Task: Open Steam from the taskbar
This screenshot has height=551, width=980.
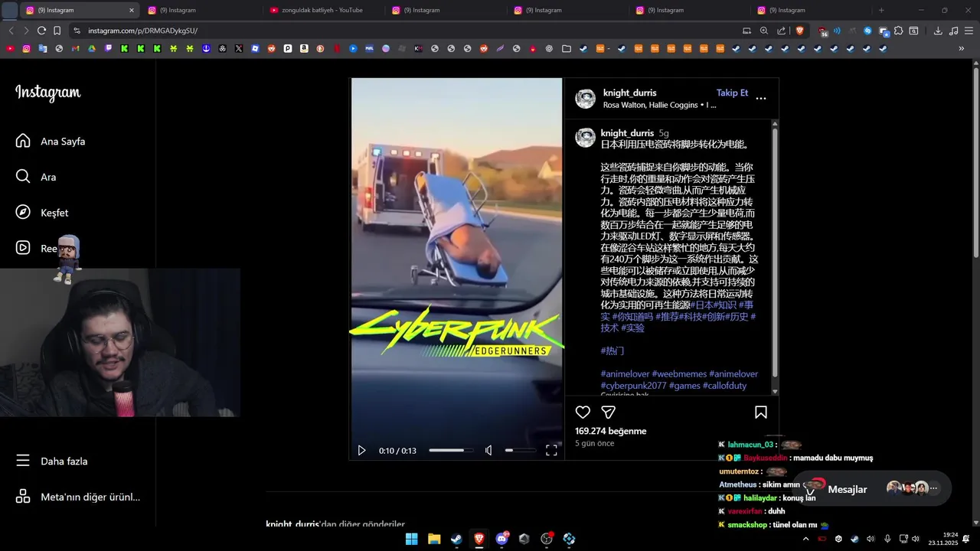Action: 456,539
